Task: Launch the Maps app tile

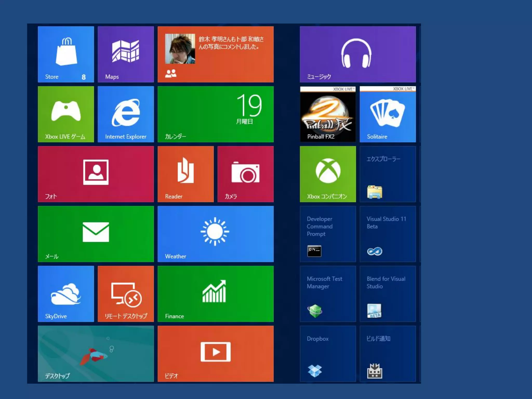Action: click(x=126, y=54)
